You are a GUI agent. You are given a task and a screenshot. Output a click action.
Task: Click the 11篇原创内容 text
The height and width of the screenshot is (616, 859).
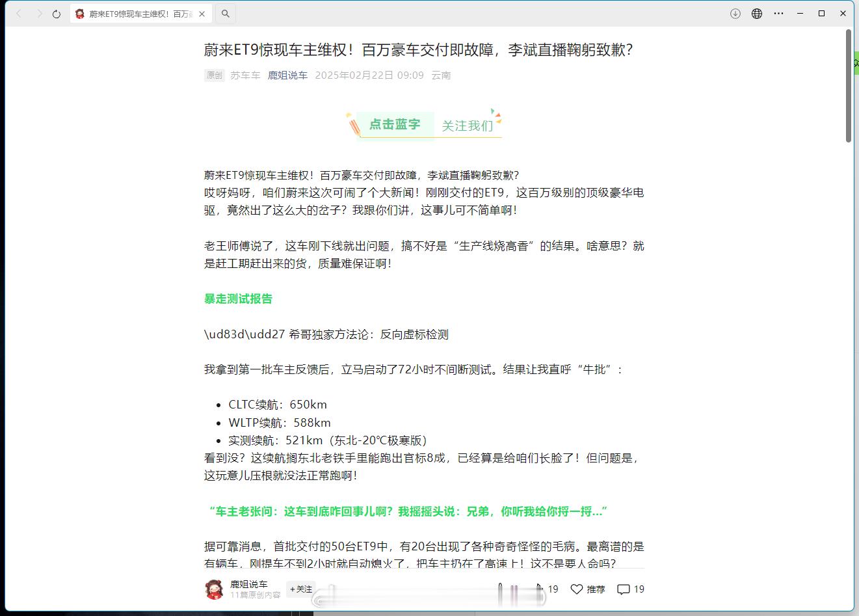(255, 595)
